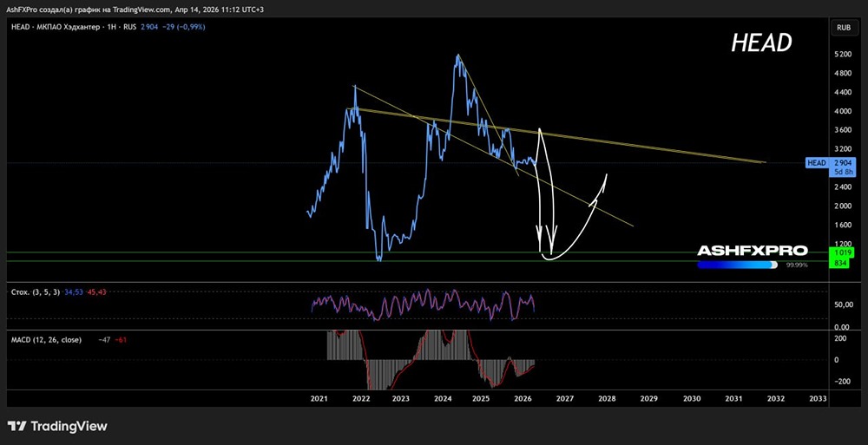Click the 4800 price axis label
868x445 pixels.
pos(845,73)
